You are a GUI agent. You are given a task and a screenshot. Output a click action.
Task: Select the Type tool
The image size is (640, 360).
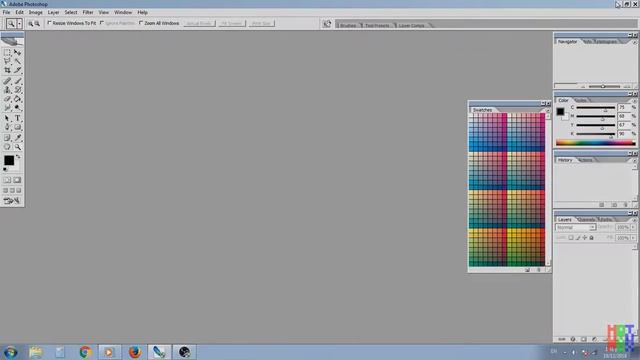(18, 118)
